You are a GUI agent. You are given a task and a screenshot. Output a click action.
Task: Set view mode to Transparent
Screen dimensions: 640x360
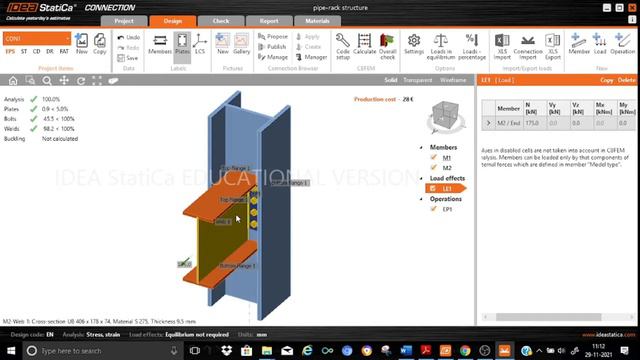coord(418,80)
